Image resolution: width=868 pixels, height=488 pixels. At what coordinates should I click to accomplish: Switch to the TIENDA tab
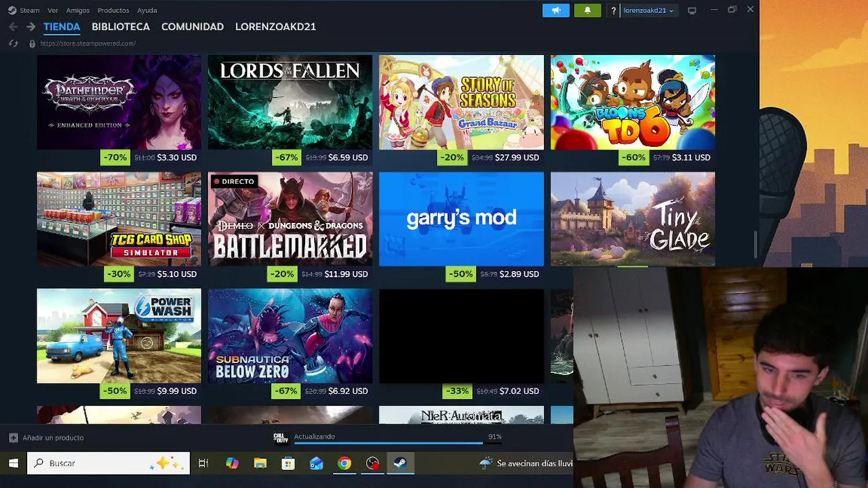point(62,26)
